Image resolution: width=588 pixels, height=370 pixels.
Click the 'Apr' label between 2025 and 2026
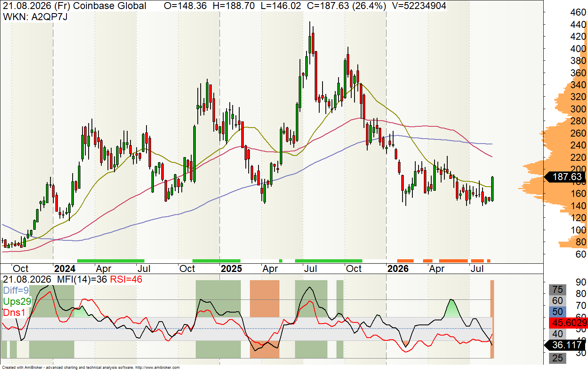coord(270,269)
